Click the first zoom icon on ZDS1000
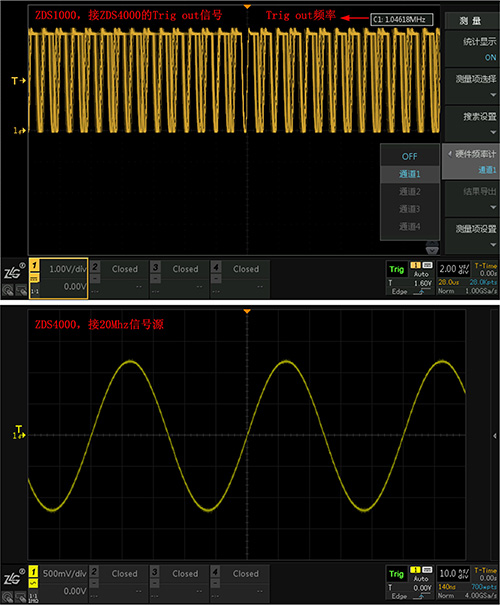The image size is (500, 605). [x=8, y=290]
